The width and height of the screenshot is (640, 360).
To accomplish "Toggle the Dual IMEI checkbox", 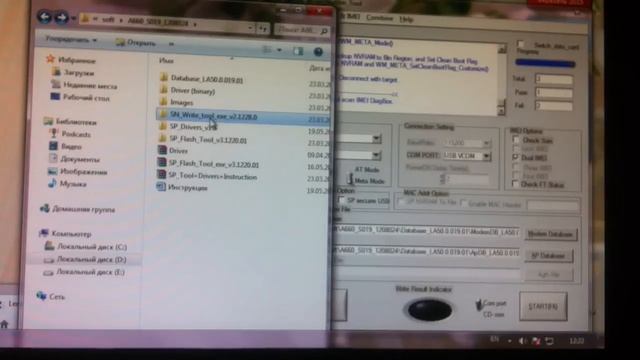I will click(516, 157).
